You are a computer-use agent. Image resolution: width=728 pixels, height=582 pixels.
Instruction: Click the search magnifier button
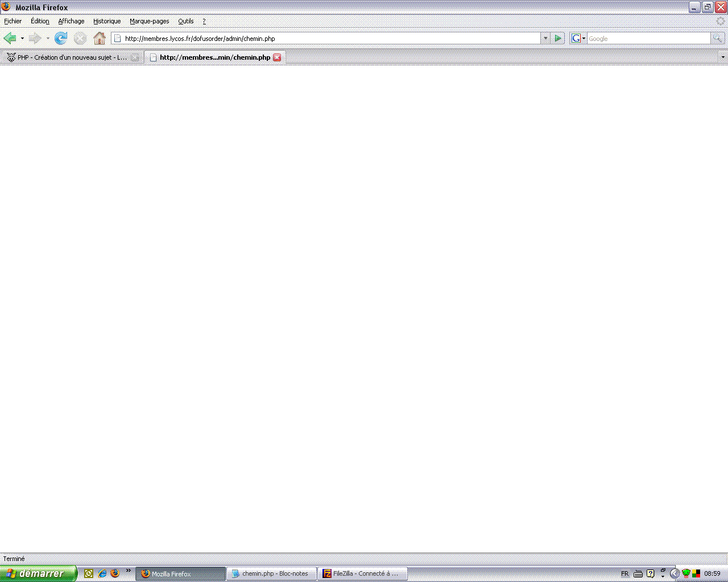tap(718, 39)
